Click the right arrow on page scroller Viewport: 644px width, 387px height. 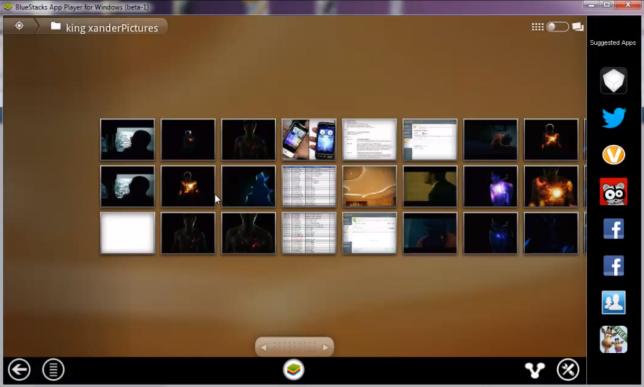click(325, 348)
